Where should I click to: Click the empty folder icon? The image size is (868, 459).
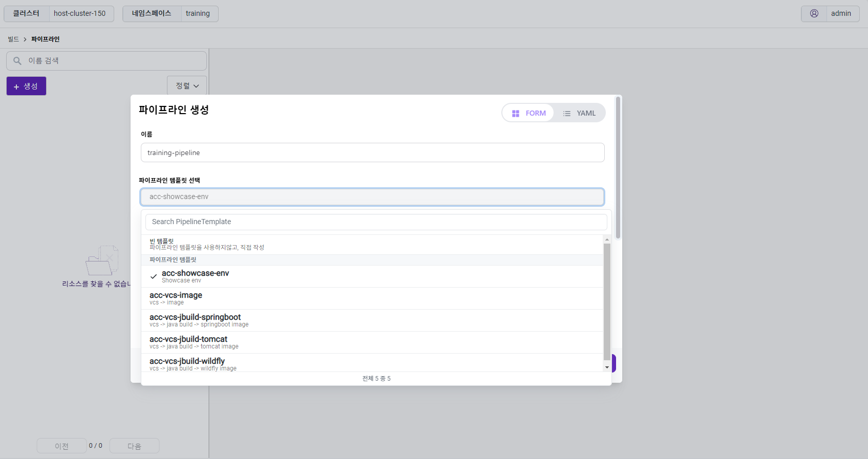102,260
